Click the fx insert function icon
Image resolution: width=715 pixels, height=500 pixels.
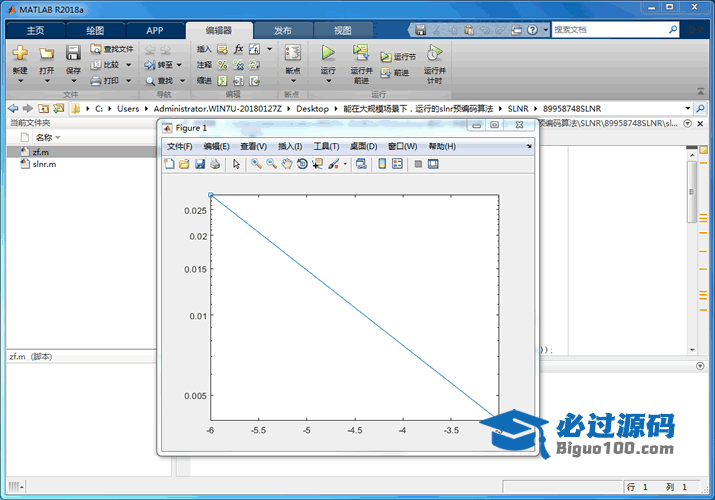tap(238, 49)
